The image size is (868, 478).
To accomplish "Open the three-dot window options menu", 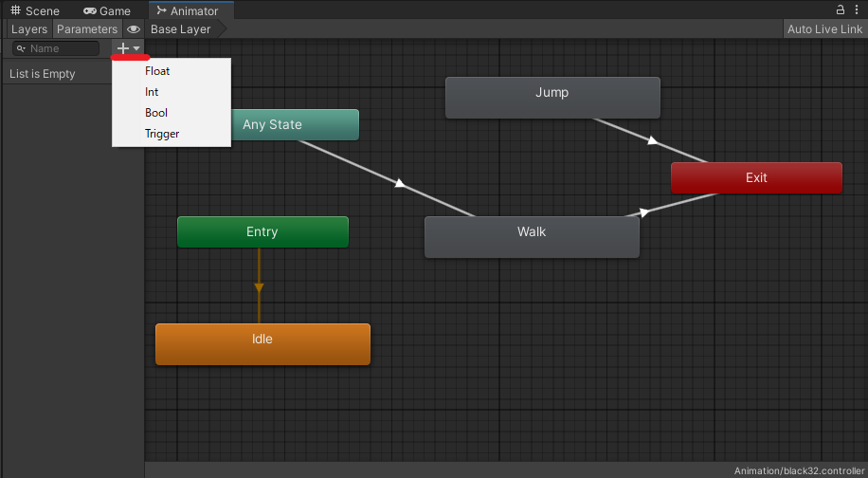I will [857, 9].
